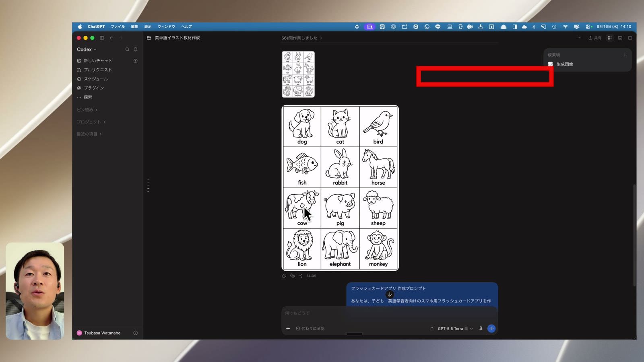Image resolution: width=644 pixels, height=362 pixels.
Task: Open help icon beside account name
Action: (x=136, y=333)
